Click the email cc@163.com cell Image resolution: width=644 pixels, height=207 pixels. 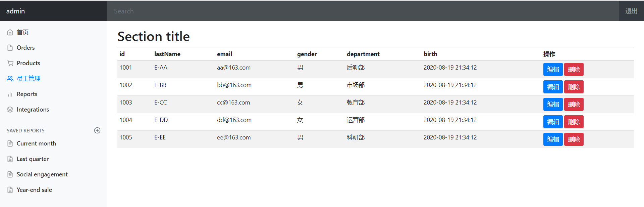233,102
